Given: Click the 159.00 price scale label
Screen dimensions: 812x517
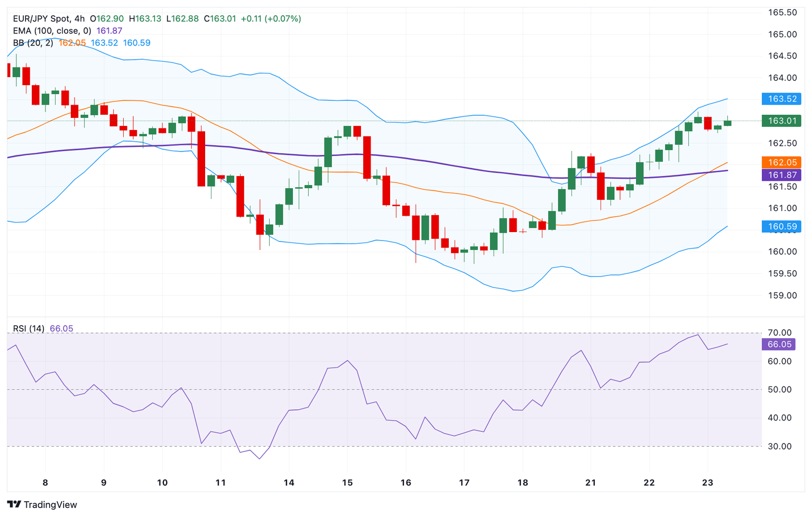Looking at the screenshot, I should click(x=782, y=296).
